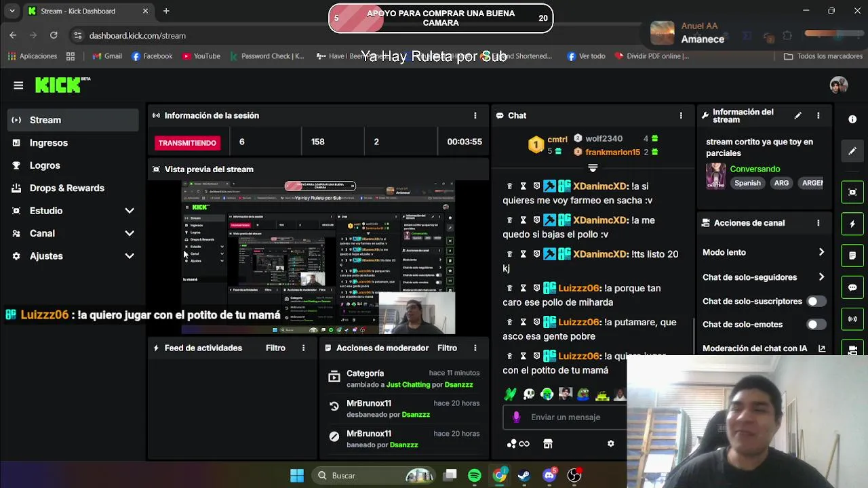Image resolution: width=868 pixels, height=488 pixels.
Task: Open the profile avatar menu
Action: [x=839, y=85]
